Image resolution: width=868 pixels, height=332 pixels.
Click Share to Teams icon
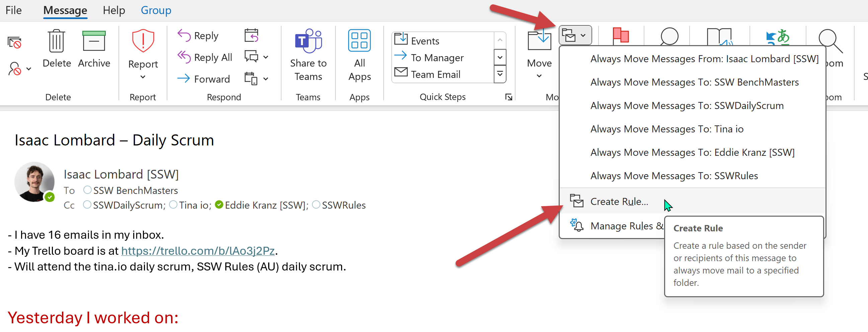[x=308, y=41]
